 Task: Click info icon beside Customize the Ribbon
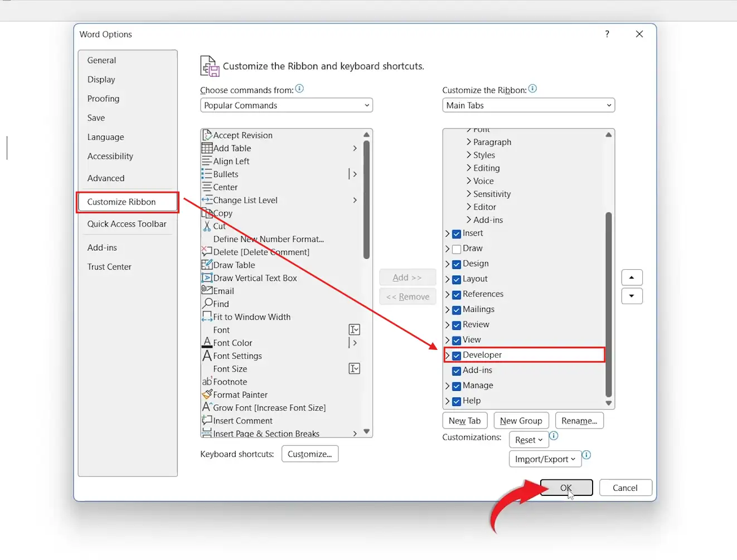[532, 89]
